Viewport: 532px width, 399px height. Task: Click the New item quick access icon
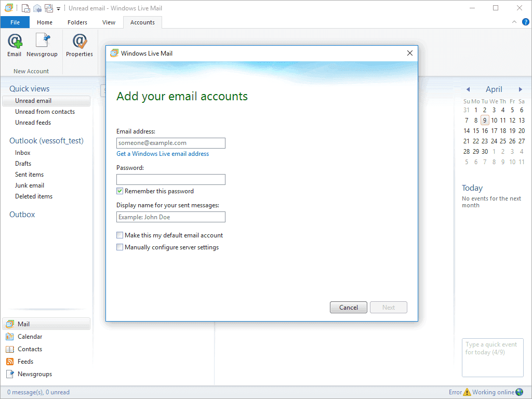coord(26,8)
